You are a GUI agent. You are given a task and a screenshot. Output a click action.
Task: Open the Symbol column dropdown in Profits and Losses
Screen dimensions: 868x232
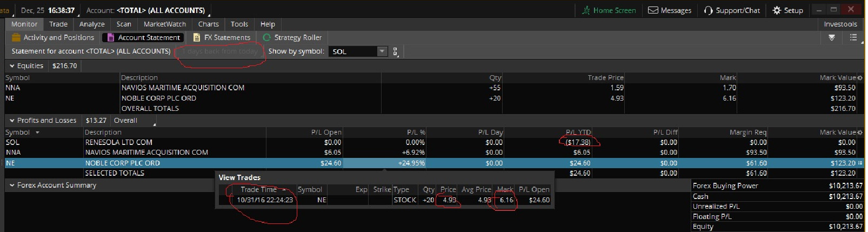tap(37, 132)
